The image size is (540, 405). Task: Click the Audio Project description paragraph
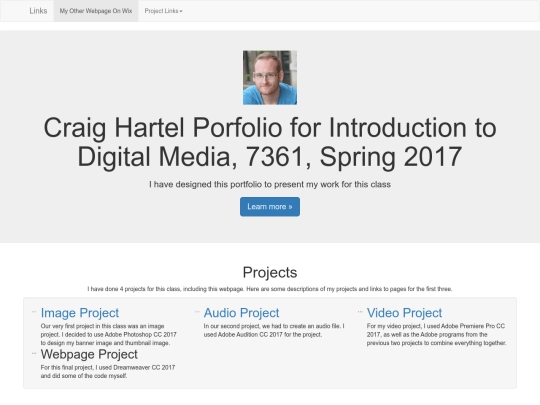point(274,330)
